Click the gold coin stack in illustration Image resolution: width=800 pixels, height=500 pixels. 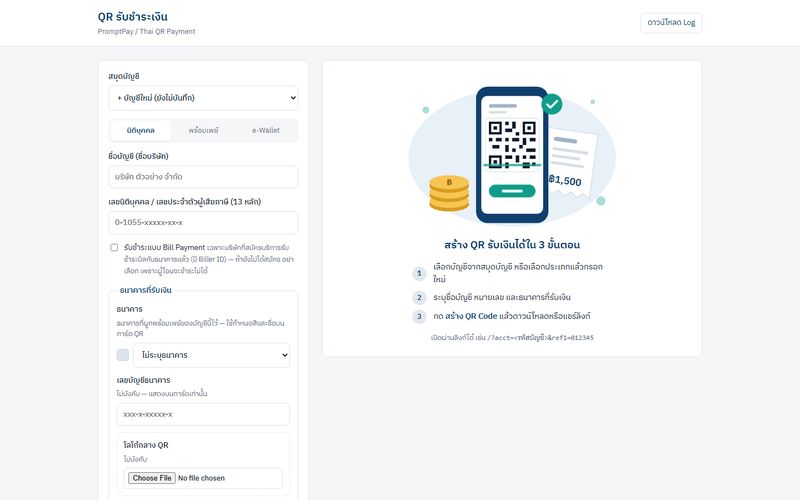coord(449,193)
